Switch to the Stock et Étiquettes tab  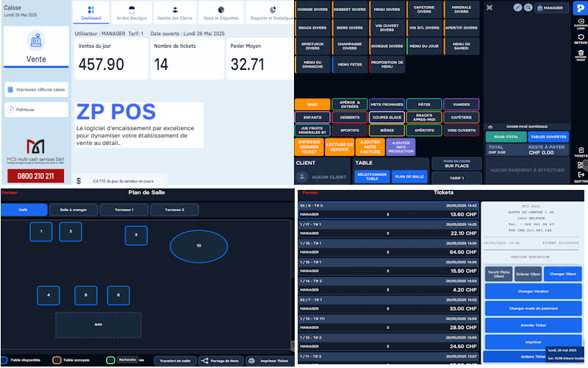click(x=222, y=12)
